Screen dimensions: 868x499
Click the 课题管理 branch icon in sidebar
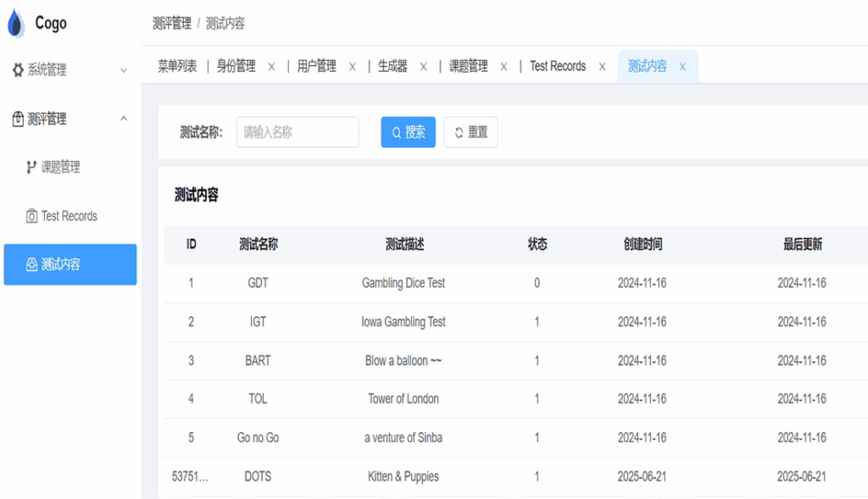pos(31,168)
